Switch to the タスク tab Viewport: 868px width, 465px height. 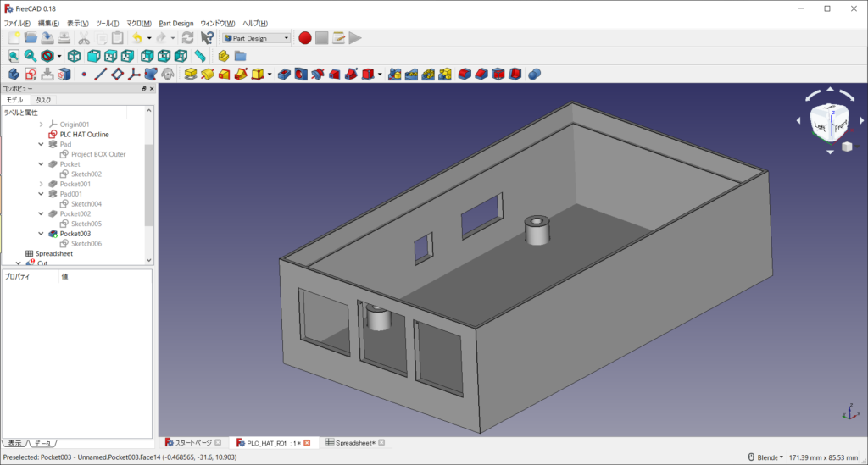pyautogui.click(x=42, y=100)
